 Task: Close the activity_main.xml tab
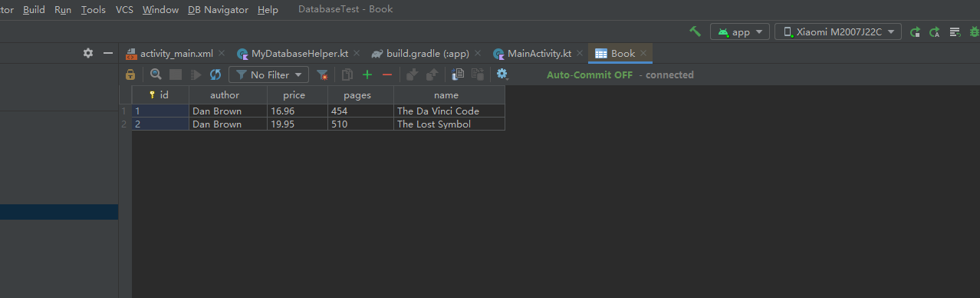(222, 53)
